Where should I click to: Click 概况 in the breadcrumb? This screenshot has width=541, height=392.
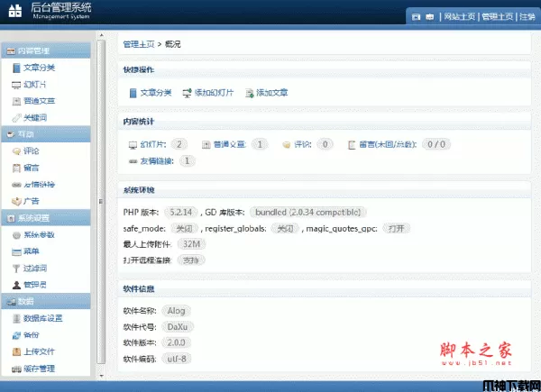pos(172,44)
